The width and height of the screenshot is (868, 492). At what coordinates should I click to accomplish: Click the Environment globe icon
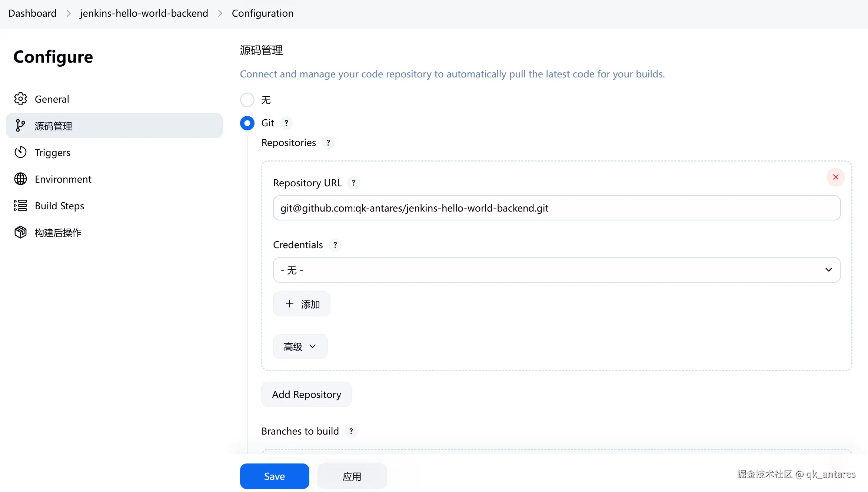(x=20, y=179)
